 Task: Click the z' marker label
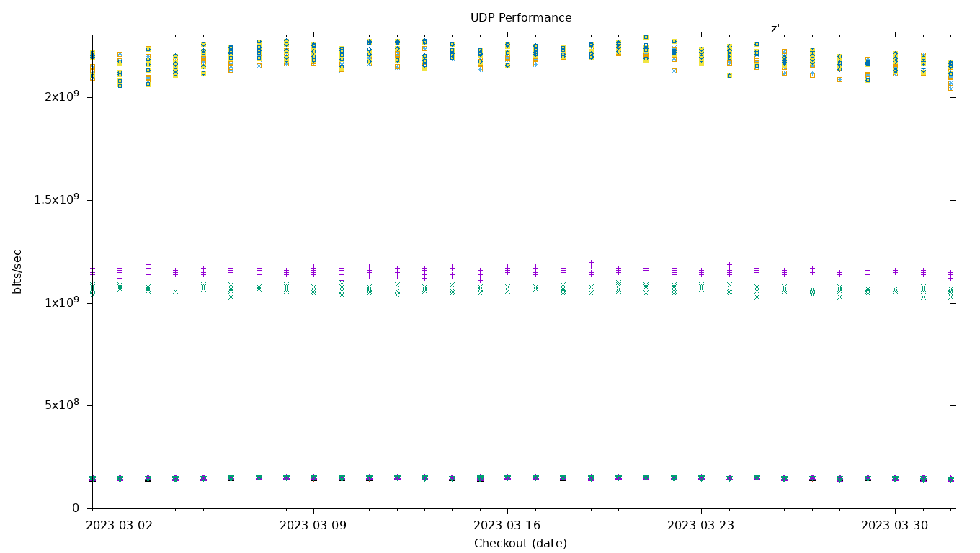[775, 29]
